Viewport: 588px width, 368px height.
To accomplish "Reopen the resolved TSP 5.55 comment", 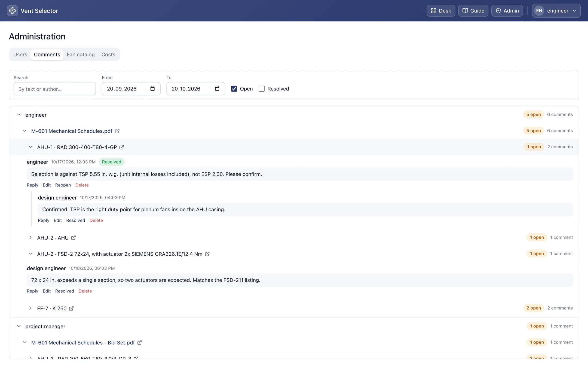I will point(63,185).
